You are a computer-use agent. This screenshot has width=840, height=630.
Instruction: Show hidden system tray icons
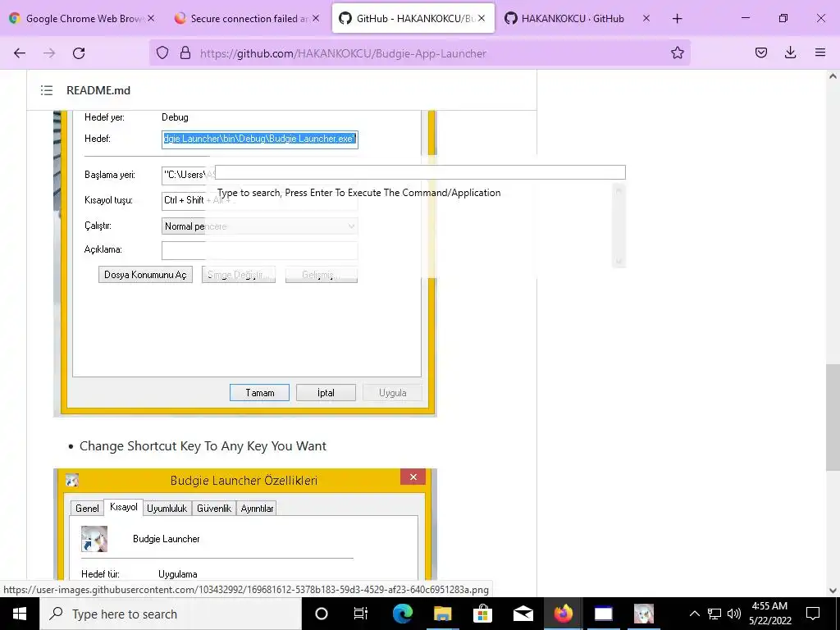[694, 614]
